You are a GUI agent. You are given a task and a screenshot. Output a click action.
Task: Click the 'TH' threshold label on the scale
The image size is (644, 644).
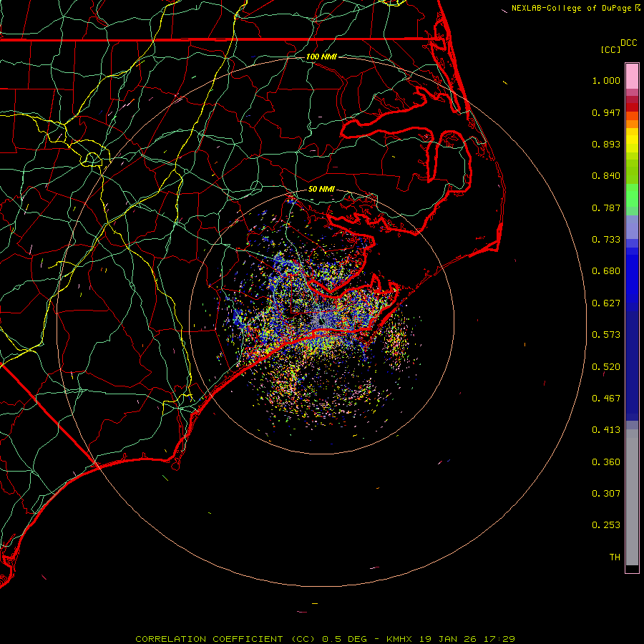[615, 557]
